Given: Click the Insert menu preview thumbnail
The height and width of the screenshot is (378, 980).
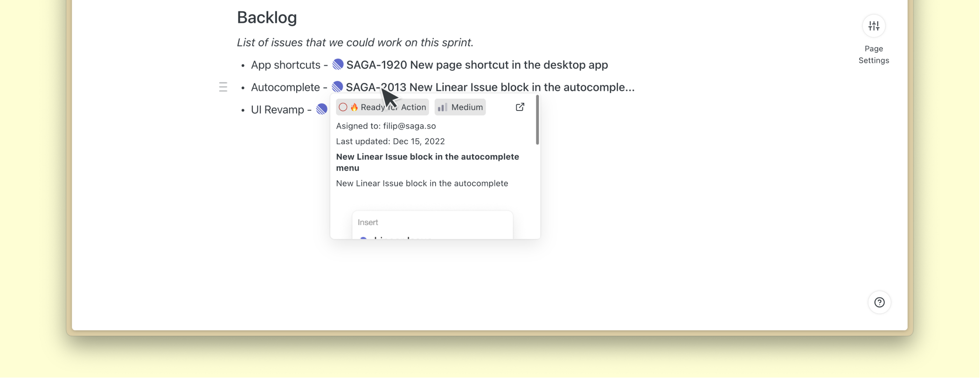Looking at the screenshot, I should click(432, 225).
